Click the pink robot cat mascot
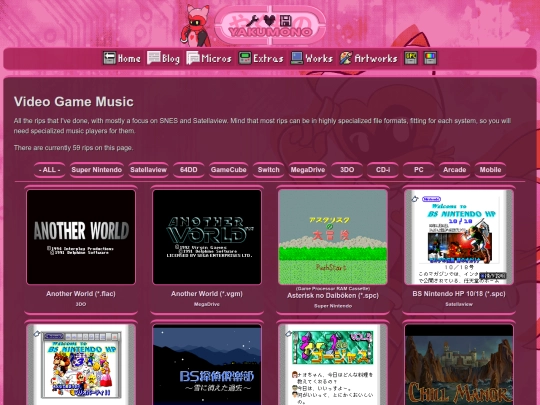The image size is (540, 405). (x=195, y=26)
